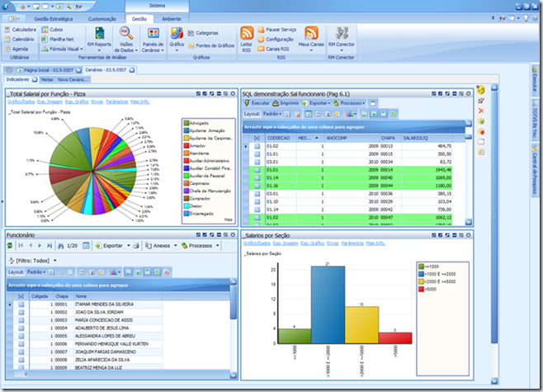543x392 pixels.
Task: Click the red X delete icon in side toolbar
Action: (481, 111)
